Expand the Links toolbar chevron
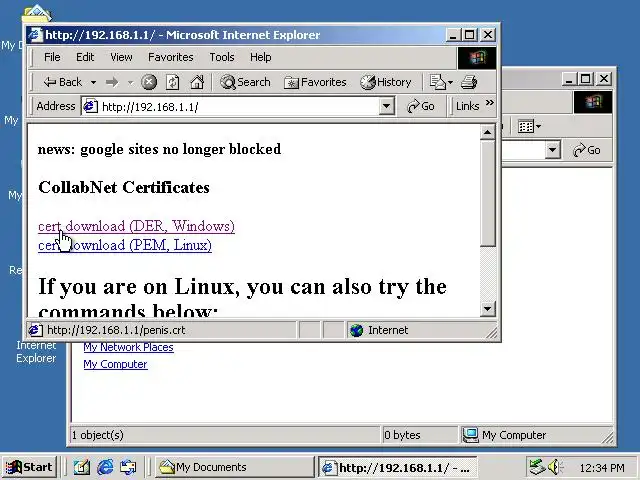640x480 pixels. point(490,102)
